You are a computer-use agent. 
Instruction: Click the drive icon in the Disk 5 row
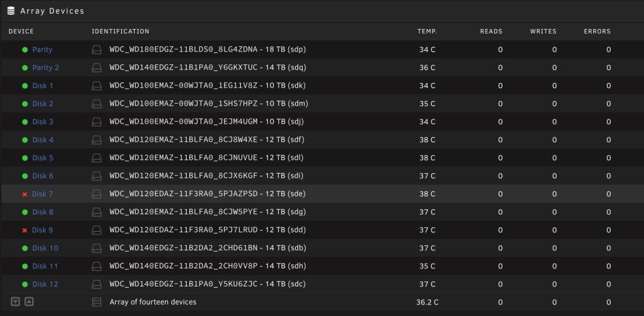click(x=97, y=158)
